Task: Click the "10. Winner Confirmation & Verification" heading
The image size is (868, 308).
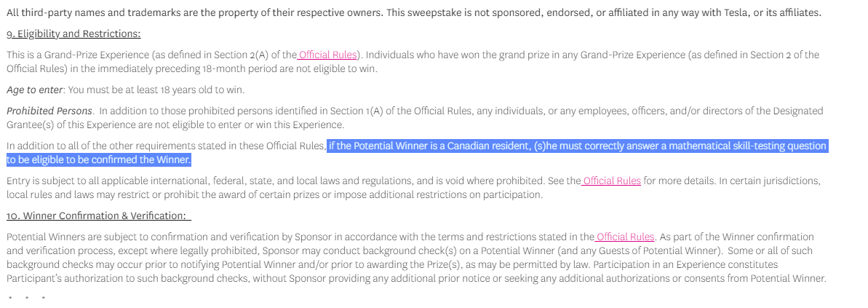Action: (x=98, y=216)
